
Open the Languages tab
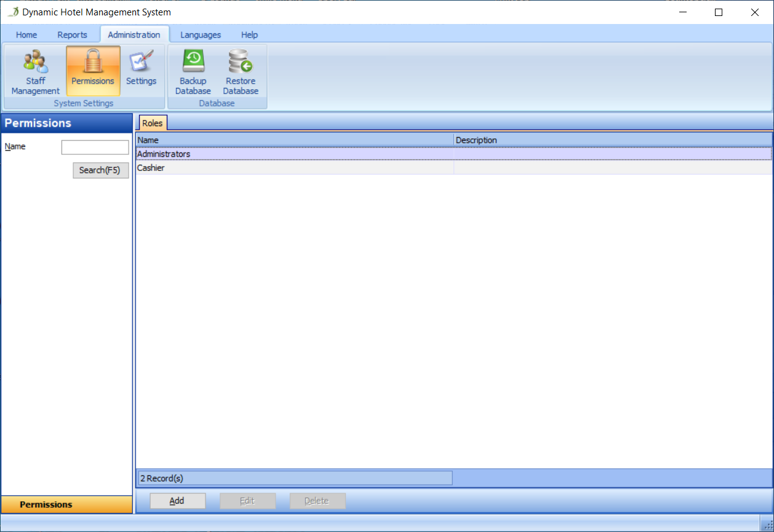point(201,35)
